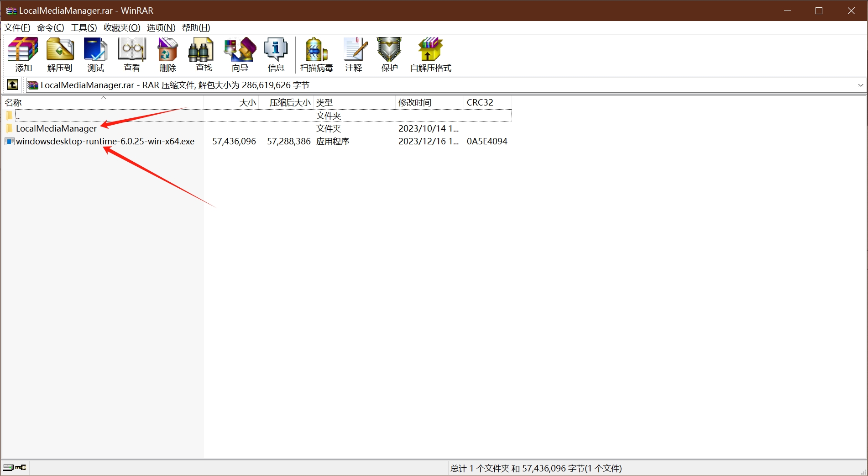This screenshot has height=476, width=868.
Task: Open the 帮助(H) menu
Action: coord(196,27)
